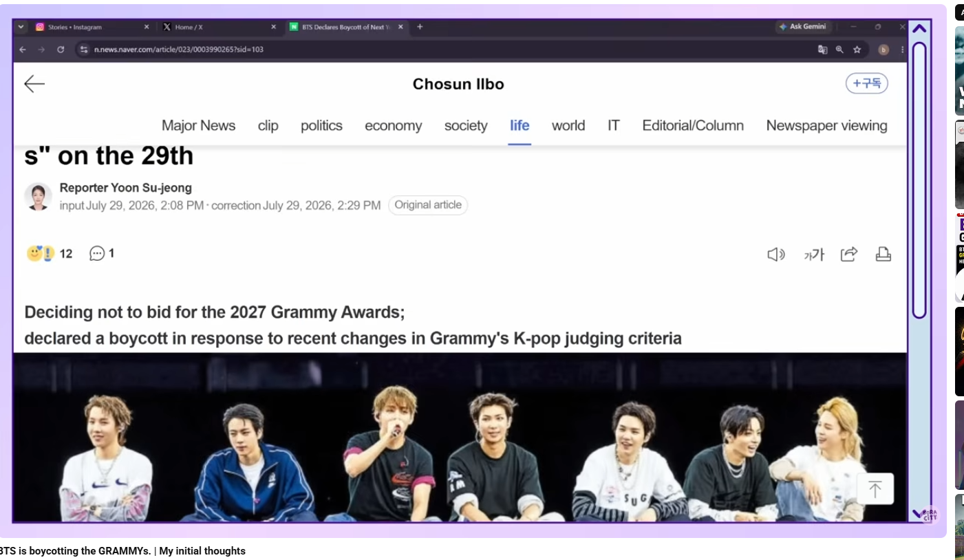Click the browser back navigation arrow
Viewport: 964px width, 560px height.
pyautogui.click(x=23, y=50)
